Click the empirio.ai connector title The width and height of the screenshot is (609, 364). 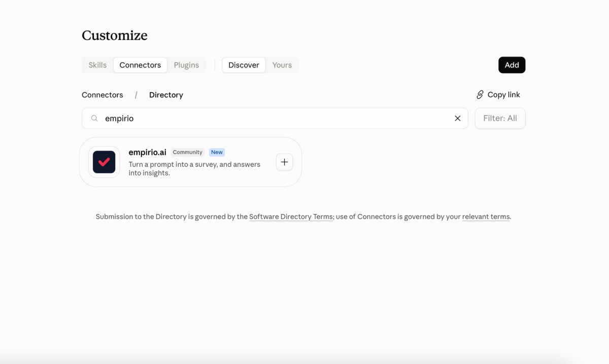147,152
